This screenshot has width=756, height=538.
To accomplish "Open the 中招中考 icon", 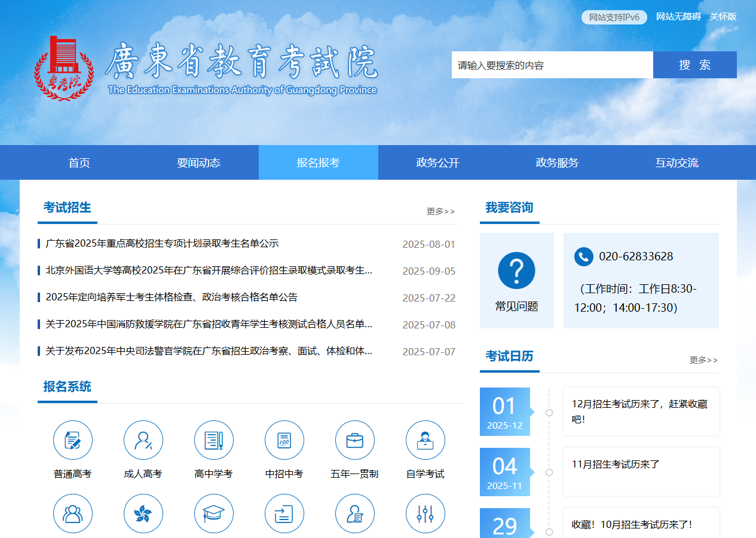I will 284,441.
